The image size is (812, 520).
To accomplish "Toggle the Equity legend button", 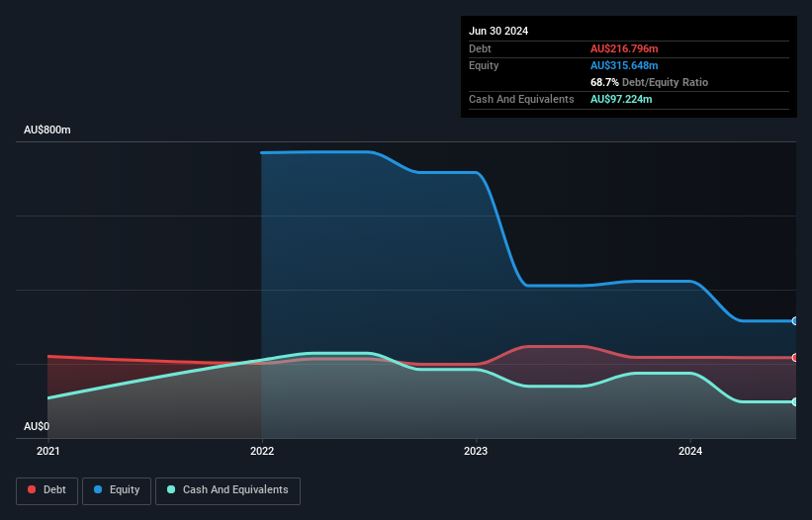I will tap(117, 490).
